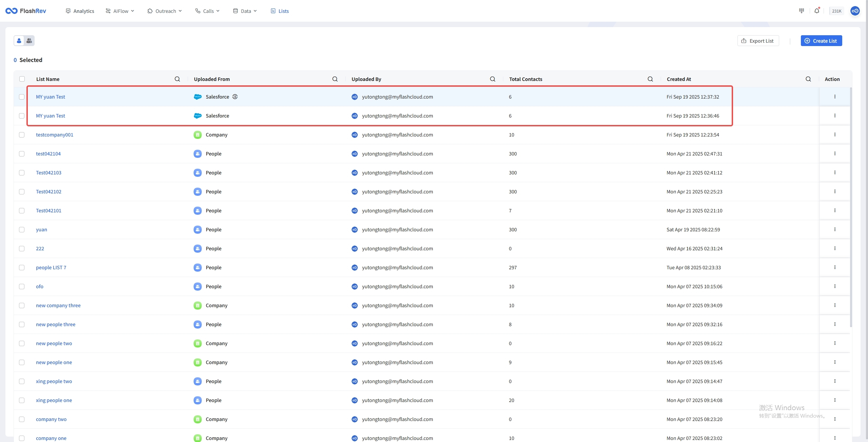Image resolution: width=868 pixels, height=442 pixels.
Task: Toggle the select-all header checkbox
Action: click(x=22, y=79)
